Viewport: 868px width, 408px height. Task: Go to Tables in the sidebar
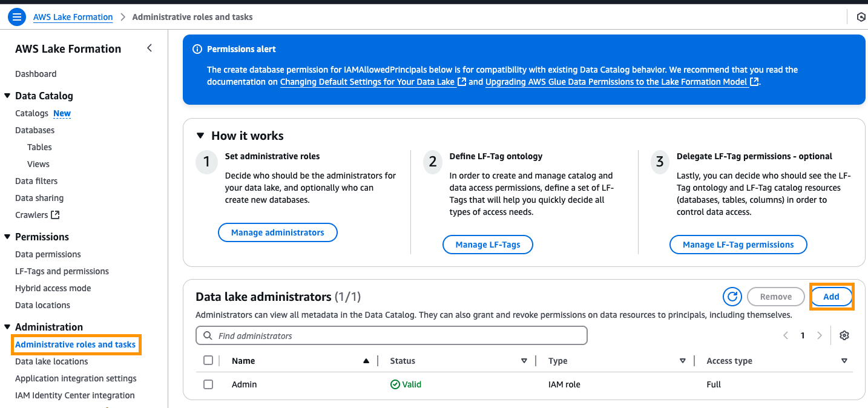[x=39, y=147]
